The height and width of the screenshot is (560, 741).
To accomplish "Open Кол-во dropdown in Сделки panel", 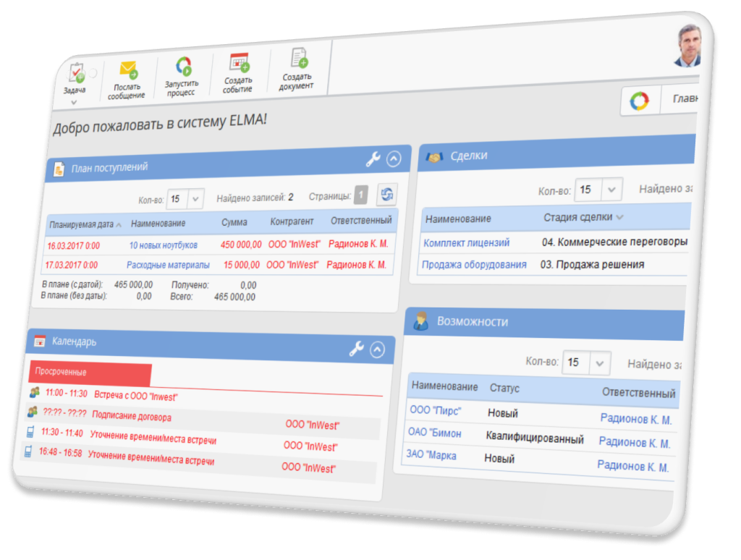I will (611, 190).
